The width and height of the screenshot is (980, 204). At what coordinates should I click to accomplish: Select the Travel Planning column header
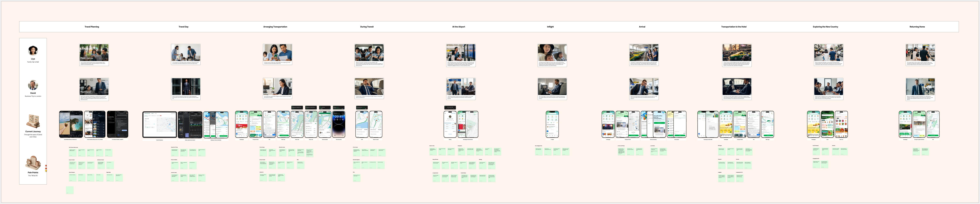click(x=92, y=27)
